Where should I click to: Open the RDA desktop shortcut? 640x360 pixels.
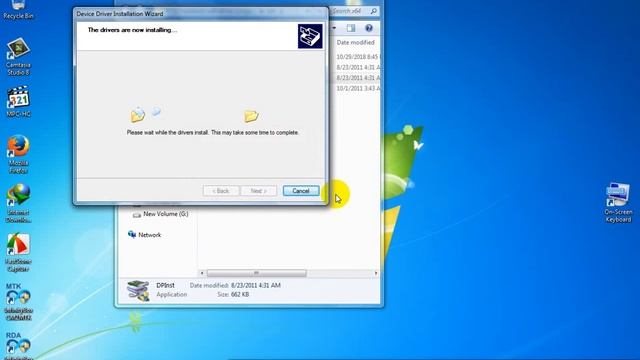pos(18,345)
